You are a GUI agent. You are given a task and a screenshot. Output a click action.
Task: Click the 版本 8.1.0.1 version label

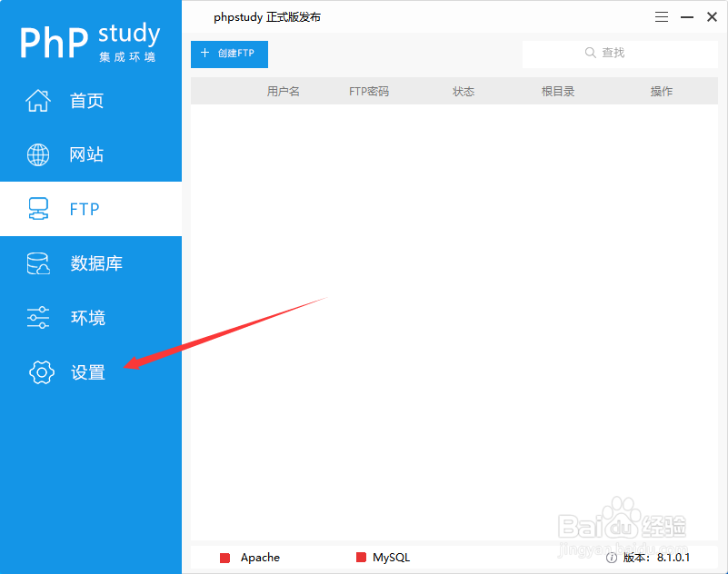point(654,558)
